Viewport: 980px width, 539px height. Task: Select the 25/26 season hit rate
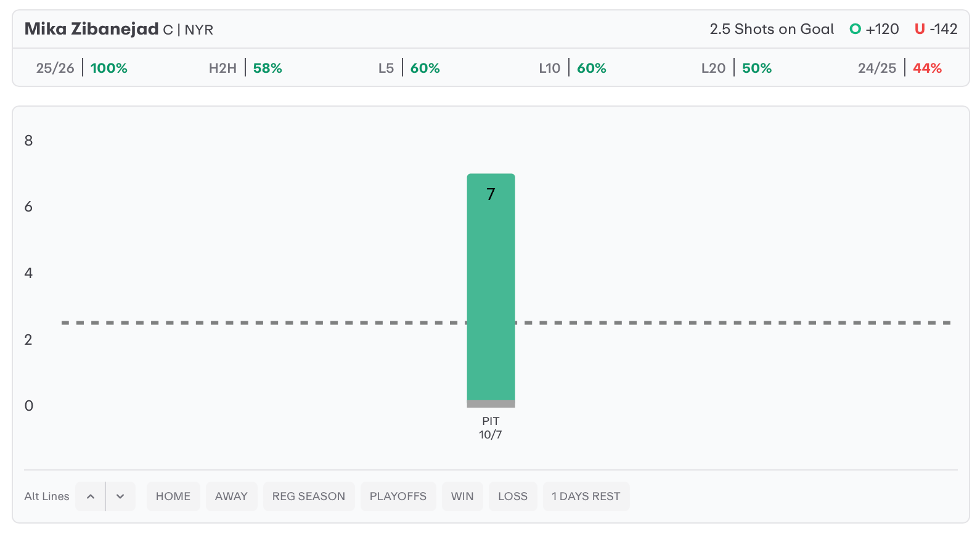pos(81,68)
